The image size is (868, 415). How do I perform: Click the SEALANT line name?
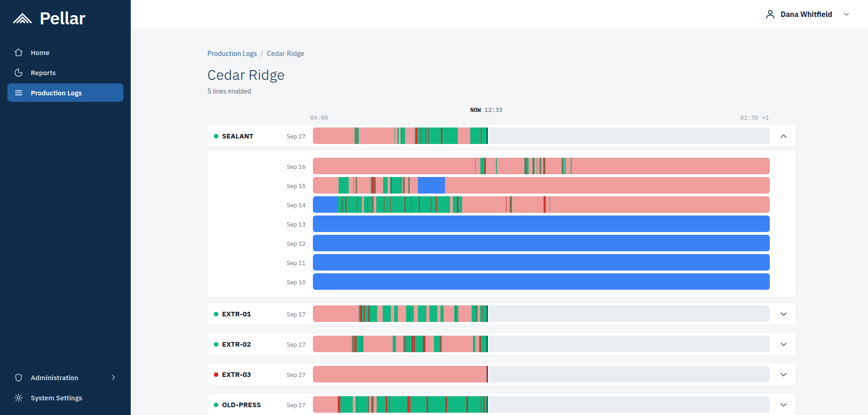click(x=238, y=136)
